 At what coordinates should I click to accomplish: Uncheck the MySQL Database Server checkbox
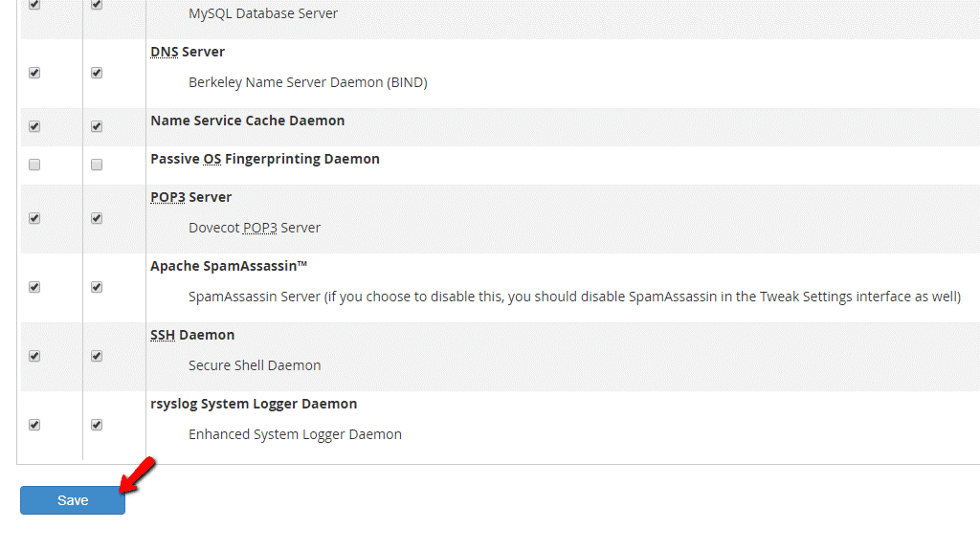(34, 4)
